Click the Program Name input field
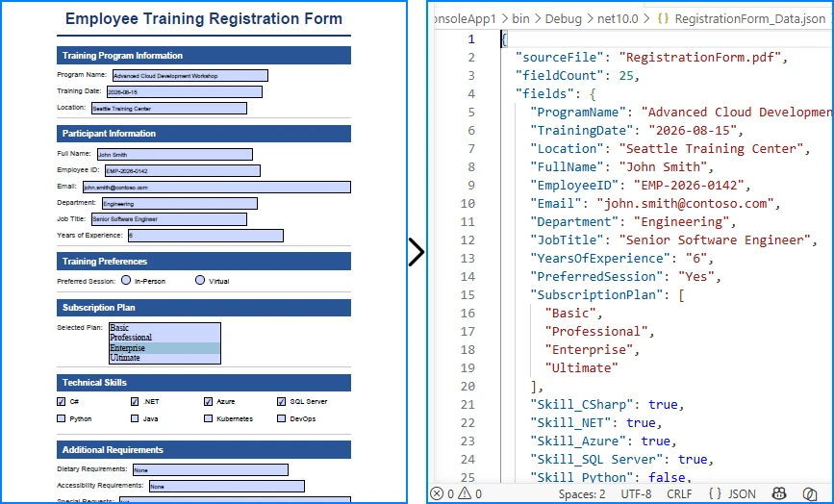 pyautogui.click(x=190, y=75)
